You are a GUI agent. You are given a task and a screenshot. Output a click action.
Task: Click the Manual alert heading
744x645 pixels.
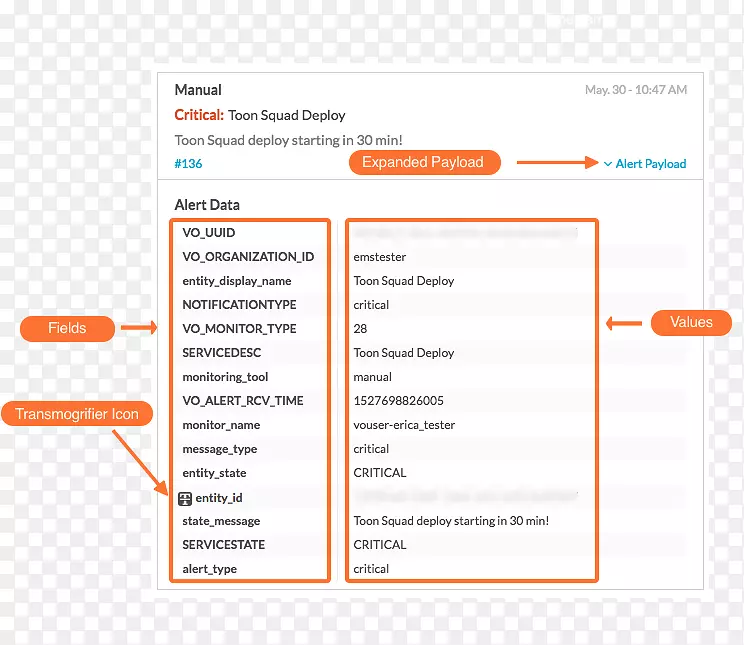point(198,90)
